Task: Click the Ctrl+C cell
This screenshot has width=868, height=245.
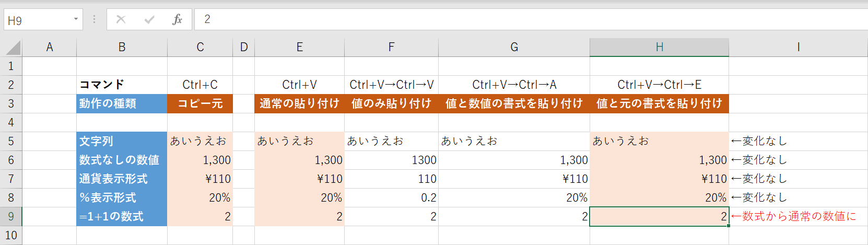Action: [200, 85]
